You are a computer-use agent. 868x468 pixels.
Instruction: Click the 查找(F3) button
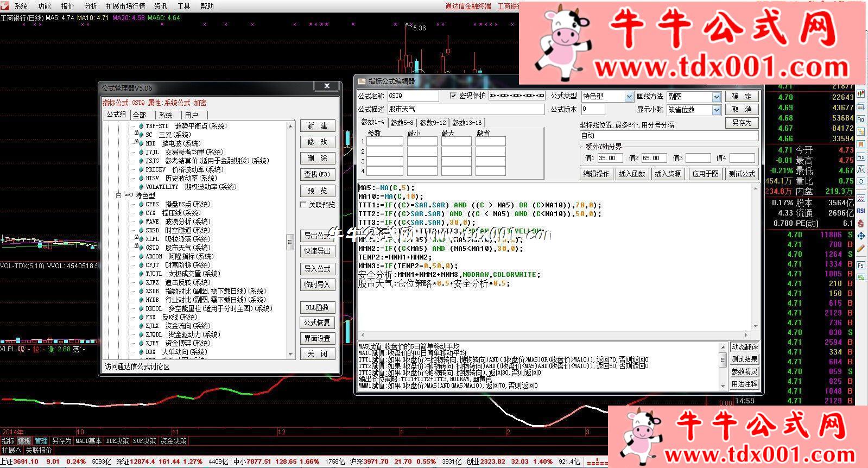318,174
